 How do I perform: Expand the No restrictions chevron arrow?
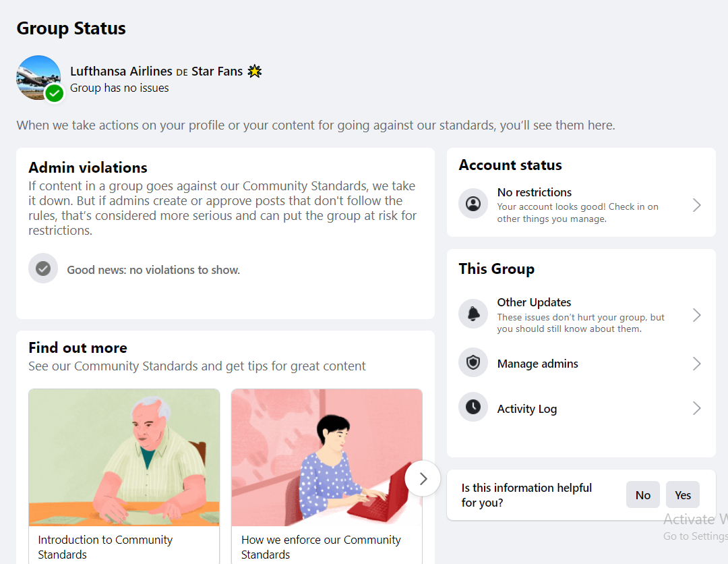[696, 205]
